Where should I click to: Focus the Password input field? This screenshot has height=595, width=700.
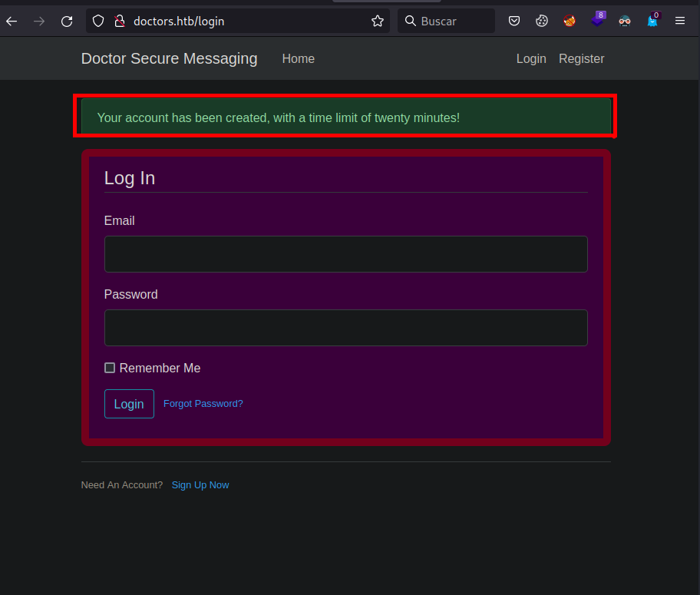tap(345, 328)
